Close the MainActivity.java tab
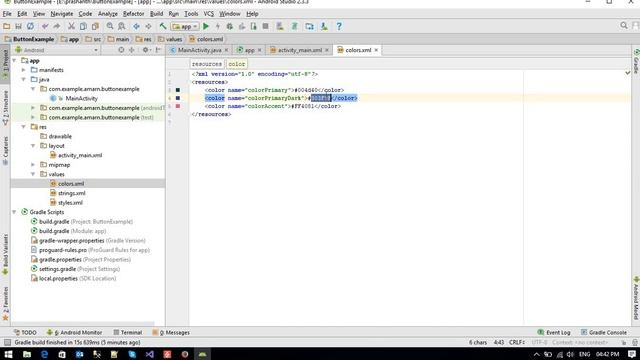The height and width of the screenshot is (360, 640). (227, 50)
